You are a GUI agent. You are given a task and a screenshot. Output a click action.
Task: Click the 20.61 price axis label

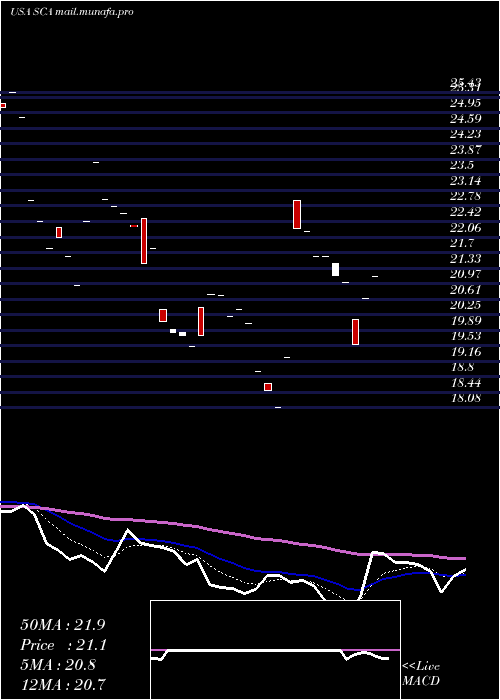pyautogui.click(x=465, y=290)
